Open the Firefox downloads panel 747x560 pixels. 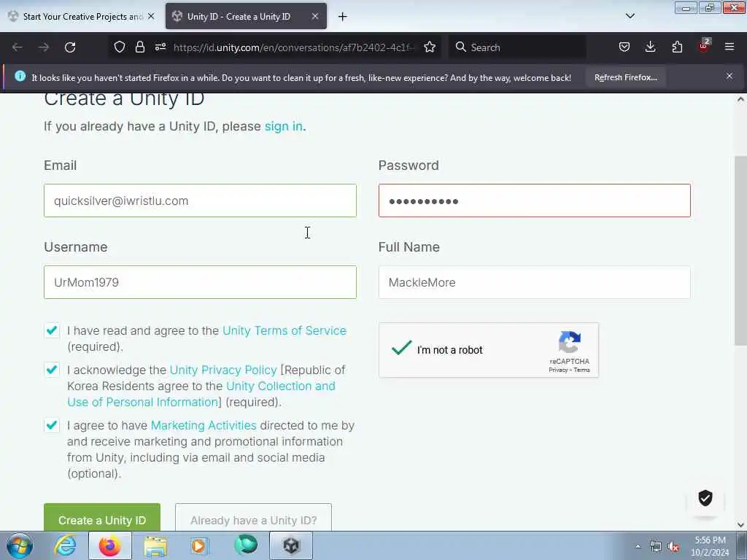tap(650, 47)
